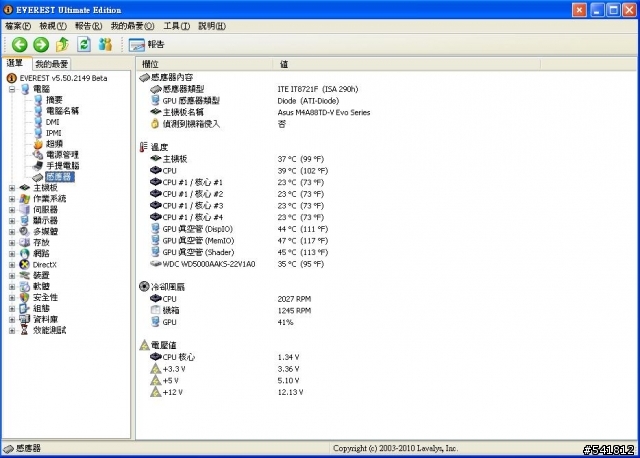
Task: Select the CPU 核心 voltage row
Action: tap(225, 357)
